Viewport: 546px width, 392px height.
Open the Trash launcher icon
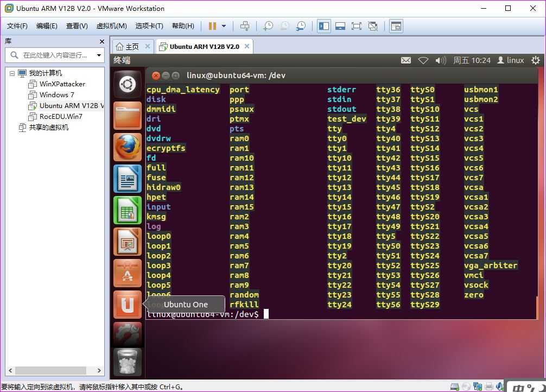point(128,362)
